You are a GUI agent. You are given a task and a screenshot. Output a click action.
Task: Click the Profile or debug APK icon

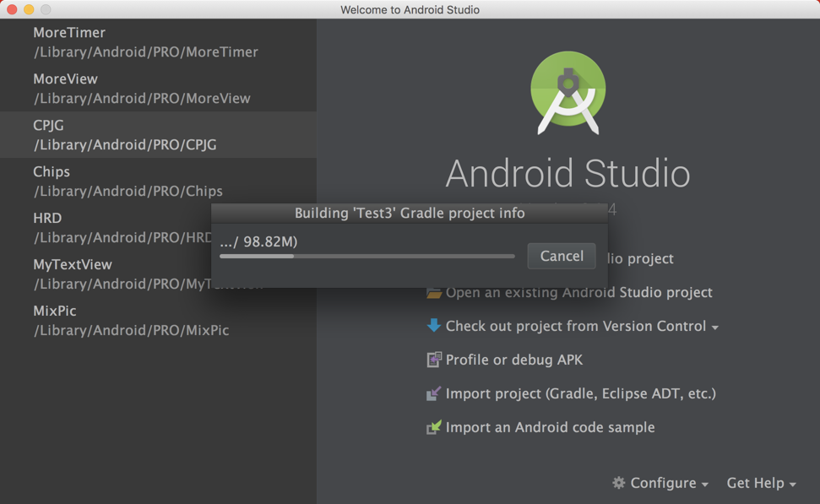click(434, 360)
